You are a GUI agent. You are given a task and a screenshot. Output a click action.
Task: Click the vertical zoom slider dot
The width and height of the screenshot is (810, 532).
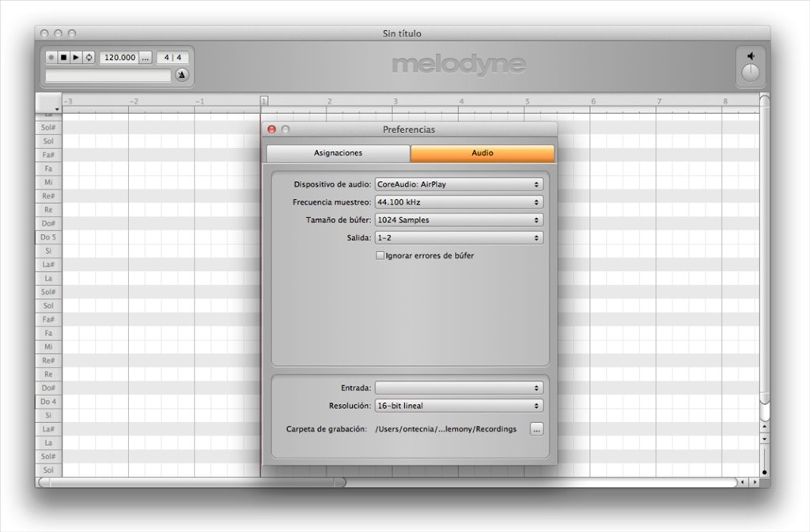coord(765,472)
